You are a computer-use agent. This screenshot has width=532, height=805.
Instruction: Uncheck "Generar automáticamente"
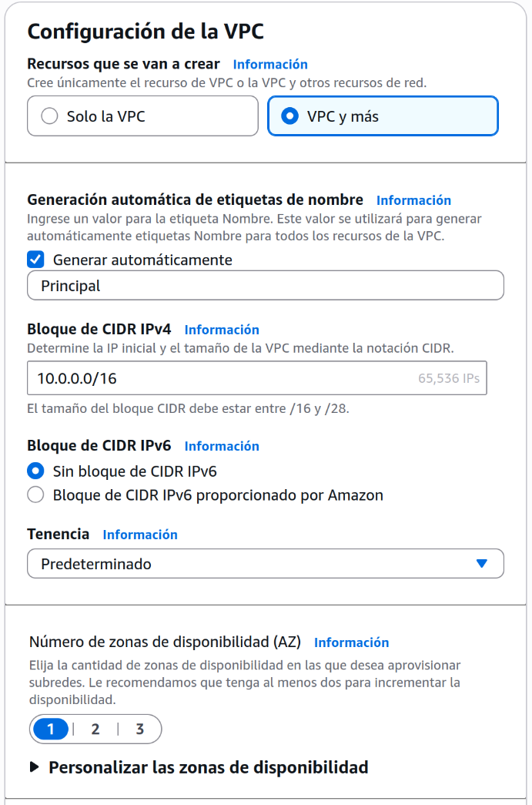[35, 260]
